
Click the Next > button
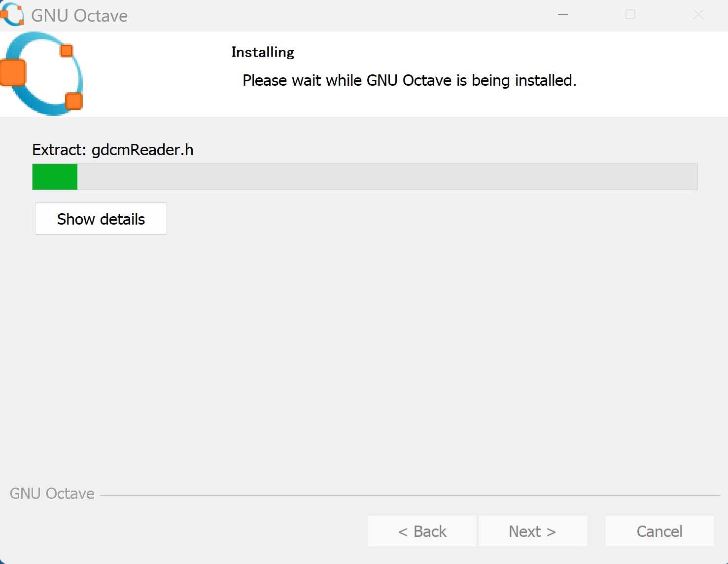tap(533, 531)
